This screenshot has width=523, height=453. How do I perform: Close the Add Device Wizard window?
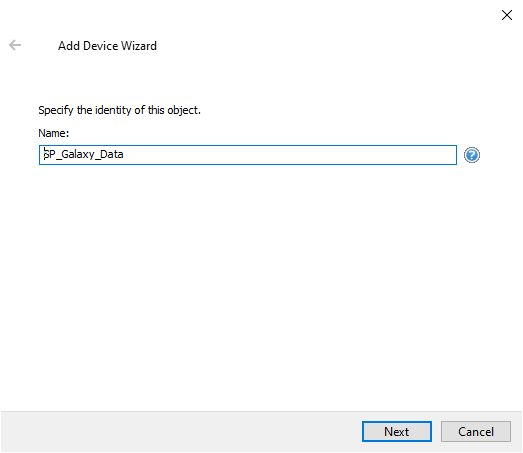tap(507, 15)
